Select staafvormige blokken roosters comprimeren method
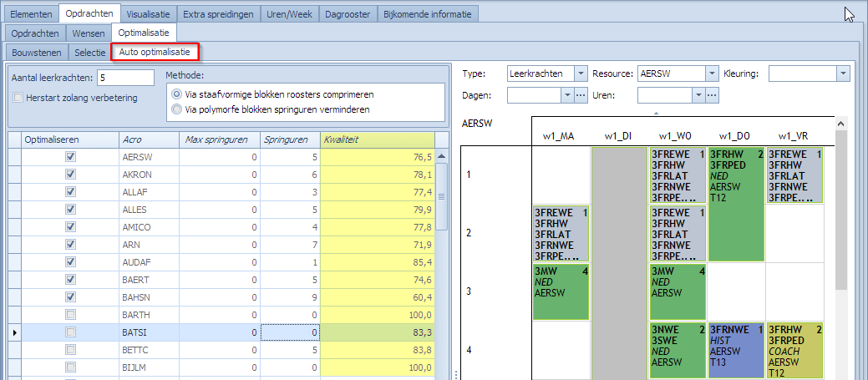Viewport: 868px width, 380px height. (176, 94)
